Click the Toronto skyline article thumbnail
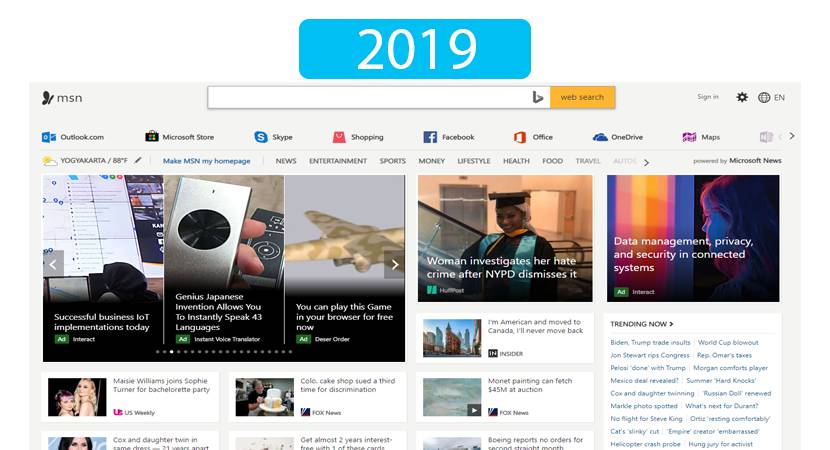This screenshot has width=830, height=450. [452, 338]
